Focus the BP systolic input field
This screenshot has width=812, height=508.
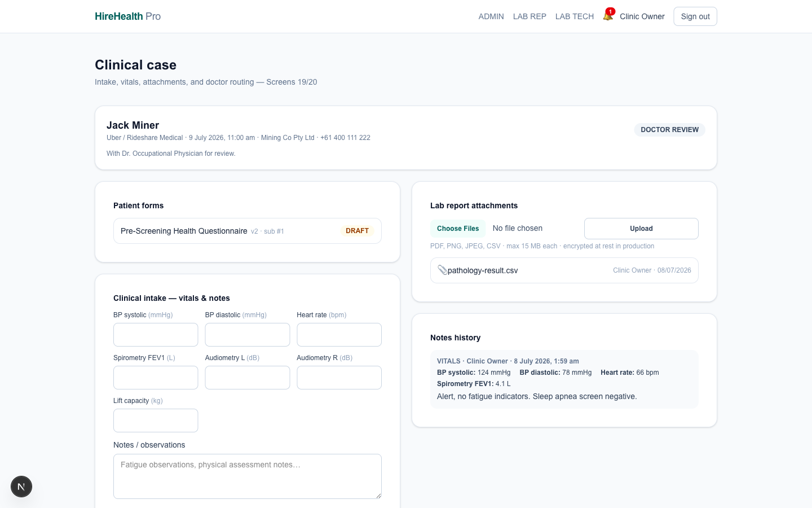156,335
